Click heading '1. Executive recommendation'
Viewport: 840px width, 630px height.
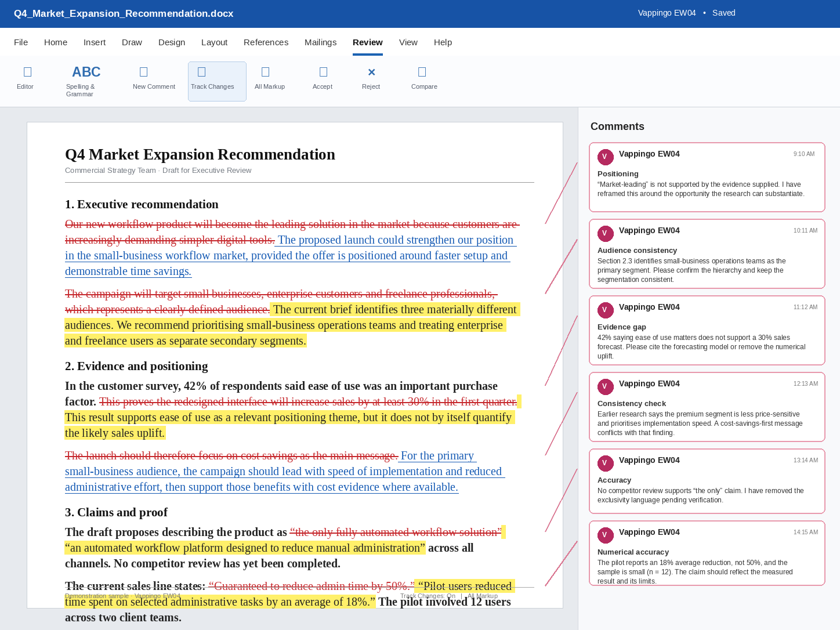[x=142, y=204]
